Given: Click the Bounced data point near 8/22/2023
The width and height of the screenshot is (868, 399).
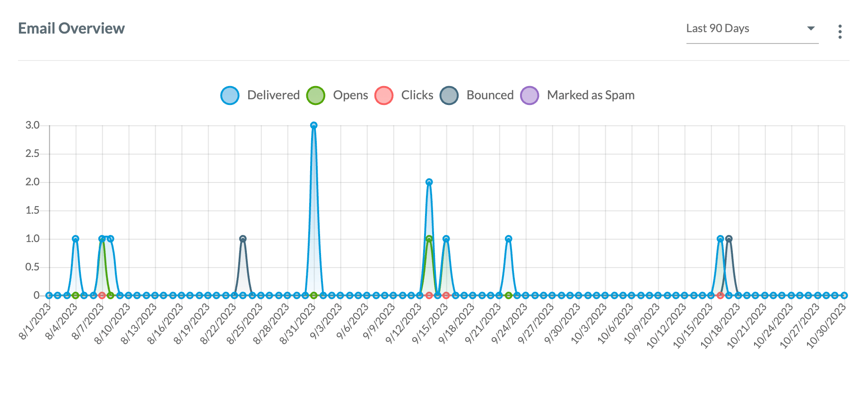Looking at the screenshot, I should (243, 239).
